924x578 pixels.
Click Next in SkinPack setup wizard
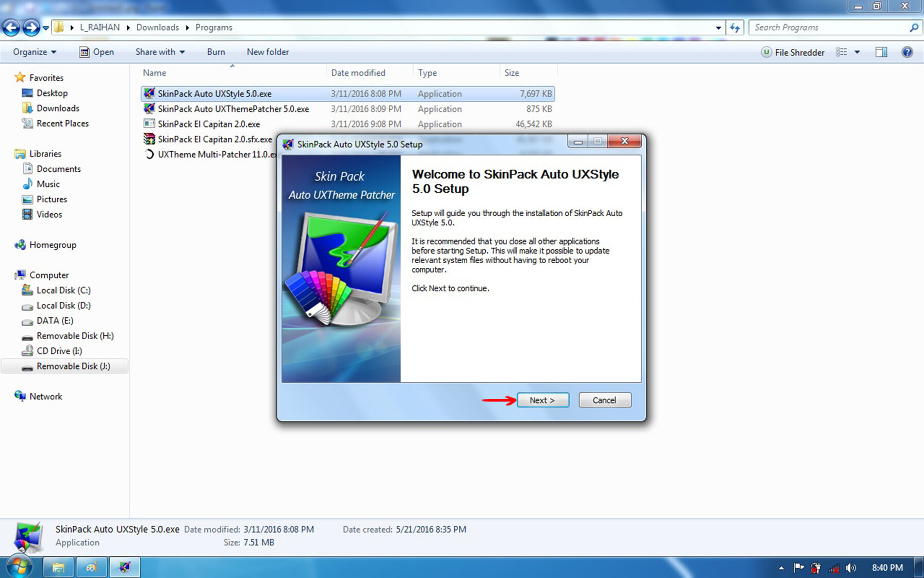coord(543,400)
